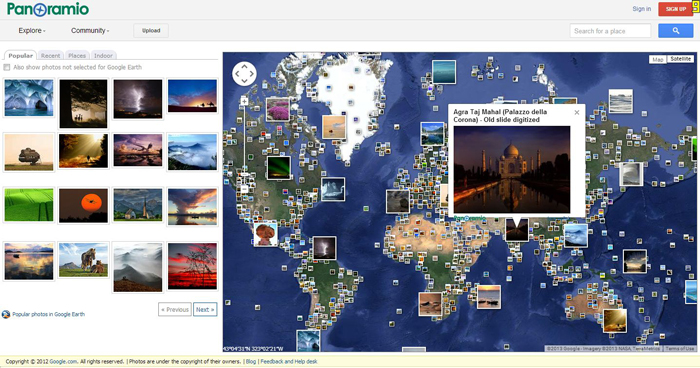Click the map pan control circle
This screenshot has width=700, height=368.
pyautogui.click(x=244, y=74)
